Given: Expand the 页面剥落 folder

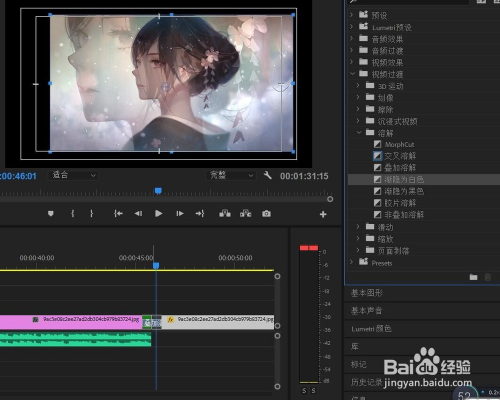Looking at the screenshot, I should coord(358,250).
